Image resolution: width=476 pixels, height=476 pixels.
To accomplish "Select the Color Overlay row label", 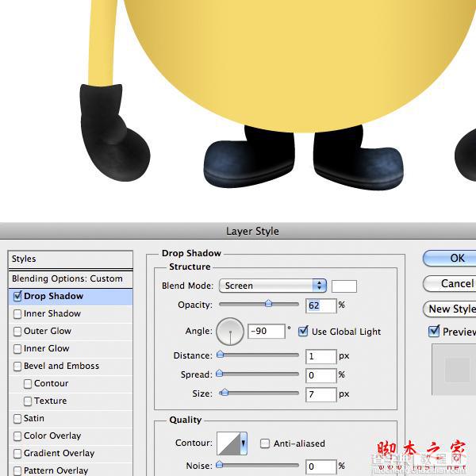I will (x=52, y=436).
